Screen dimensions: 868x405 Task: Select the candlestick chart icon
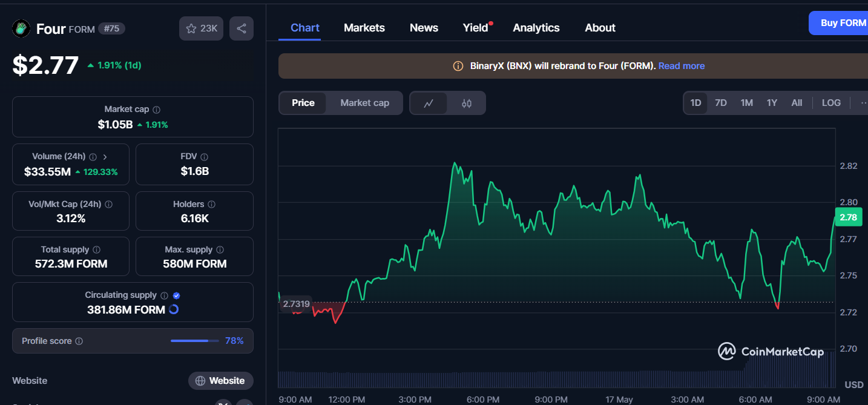tap(466, 103)
